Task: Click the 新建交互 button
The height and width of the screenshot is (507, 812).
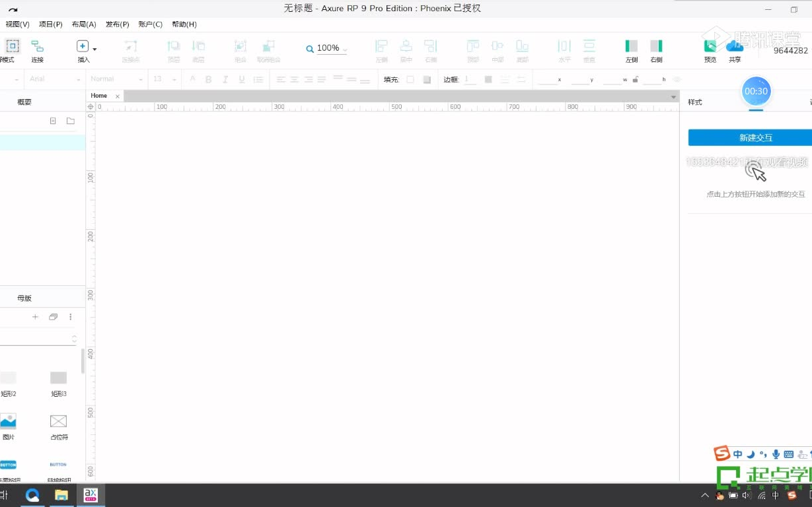Action: (x=755, y=137)
